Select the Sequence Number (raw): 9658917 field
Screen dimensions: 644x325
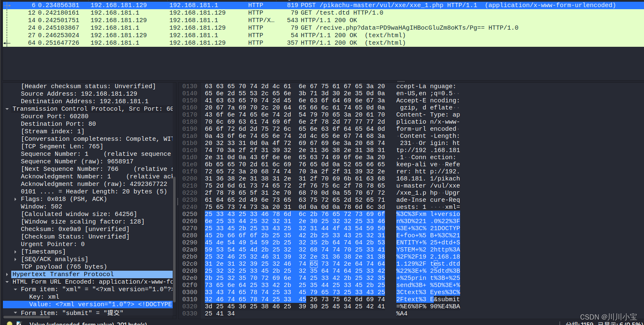click(x=77, y=161)
